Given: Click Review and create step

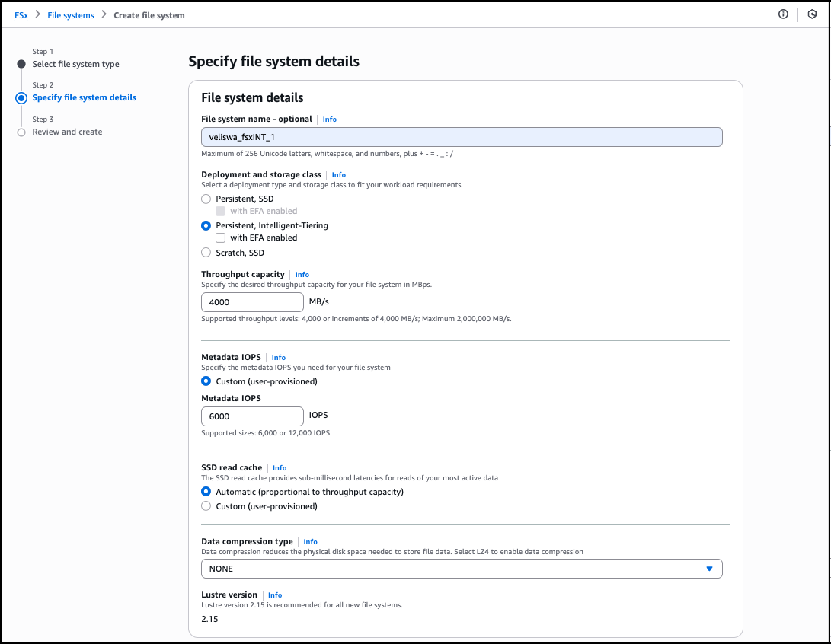Looking at the screenshot, I should point(67,132).
